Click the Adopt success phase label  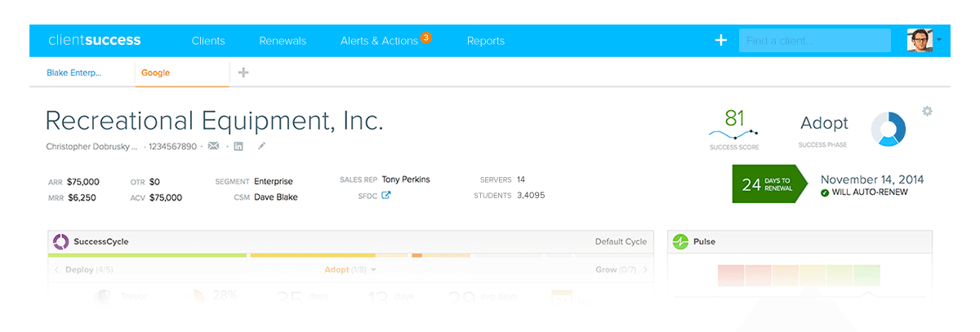[824, 123]
